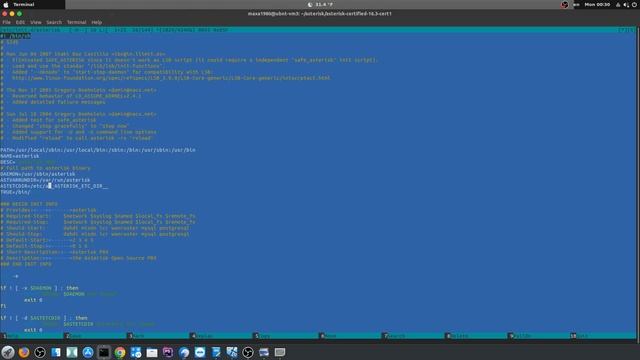Open the scanner-style dock icon
This screenshot has width=640, height=360.
[264, 352]
